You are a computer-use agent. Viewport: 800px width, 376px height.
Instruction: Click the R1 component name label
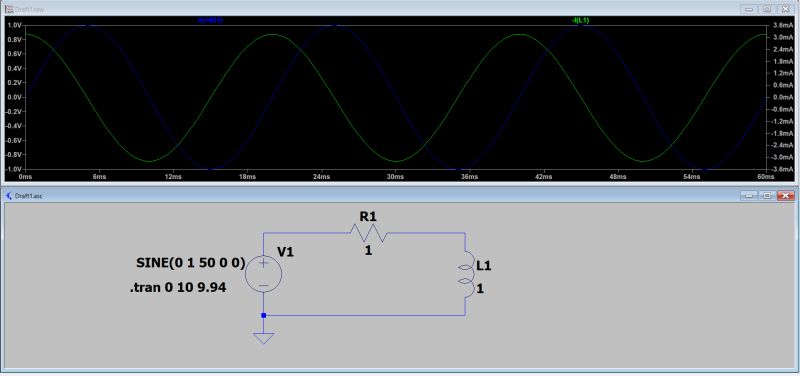(x=368, y=216)
